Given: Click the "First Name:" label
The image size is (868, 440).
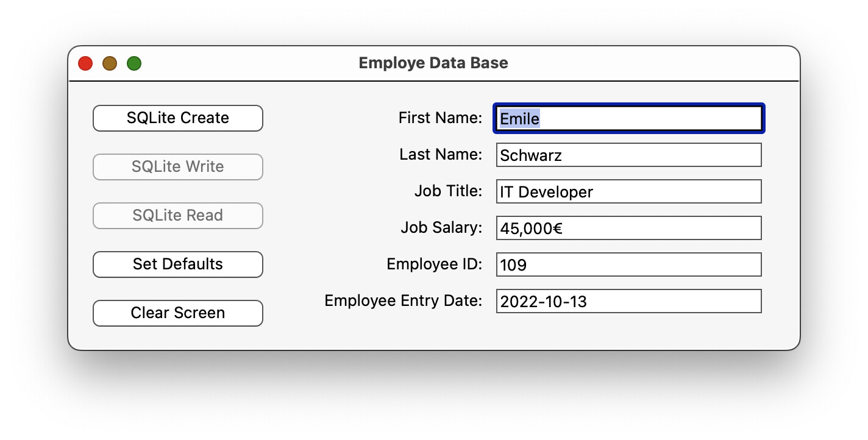Looking at the screenshot, I should click(440, 118).
